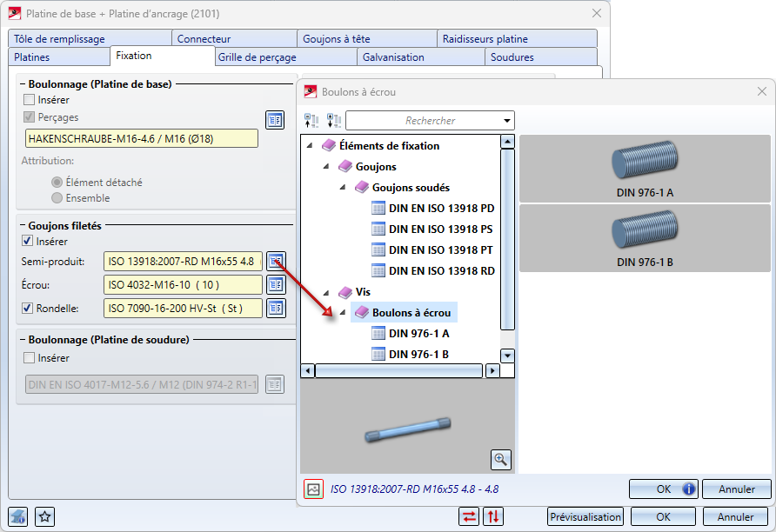Image resolution: width=776 pixels, height=532 pixels.
Task: Click table icon of DIN EN ISO 13918 RD
Action: point(378,270)
